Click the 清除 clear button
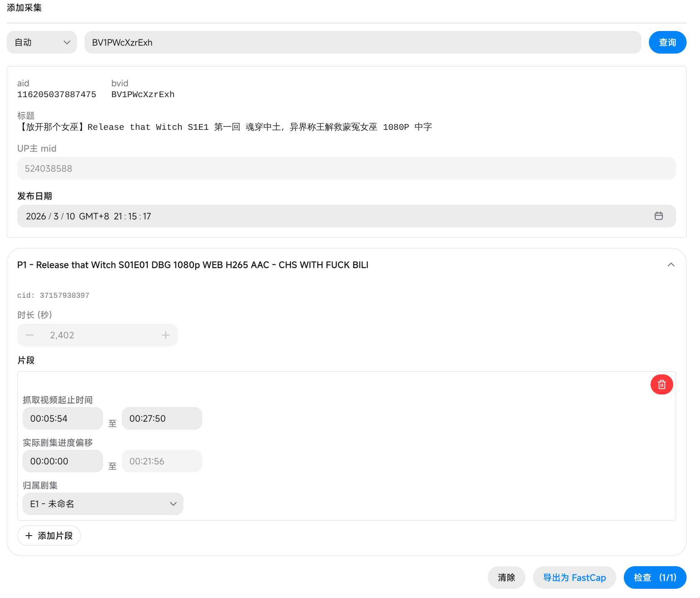The height and width of the screenshot is (598, 700). point(506,577)
